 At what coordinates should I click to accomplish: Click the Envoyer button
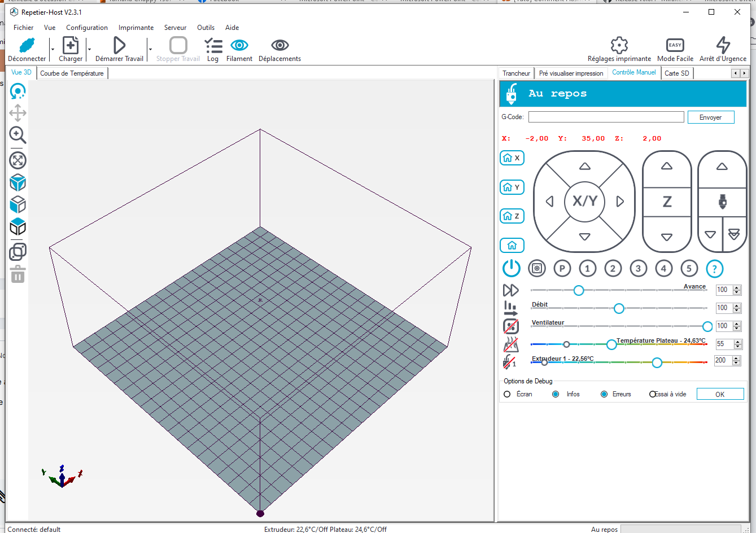pos(711,117)
